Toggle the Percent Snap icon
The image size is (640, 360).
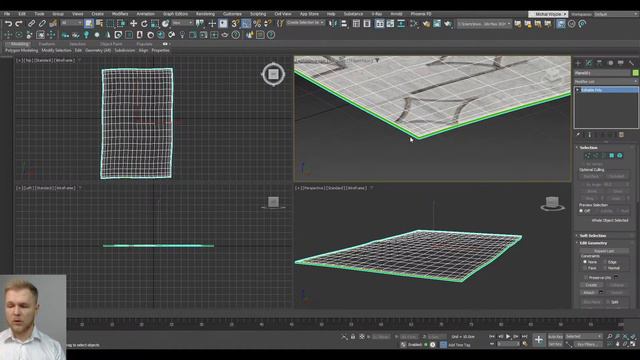(257, 24)
